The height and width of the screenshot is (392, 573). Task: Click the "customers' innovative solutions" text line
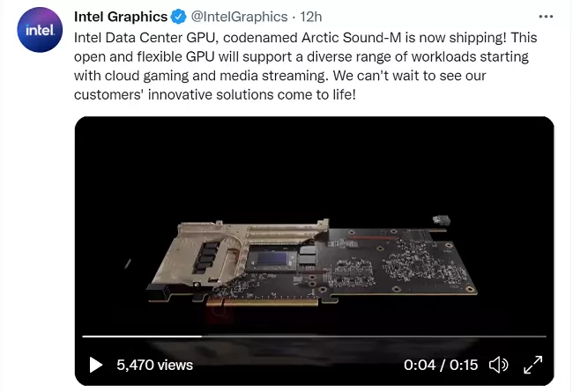click(215, 94)
